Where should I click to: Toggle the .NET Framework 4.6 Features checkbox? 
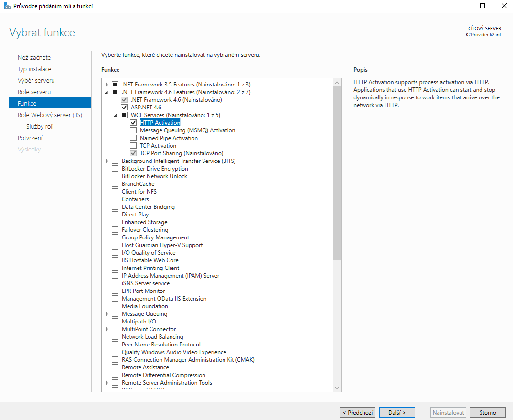(115, 92)
